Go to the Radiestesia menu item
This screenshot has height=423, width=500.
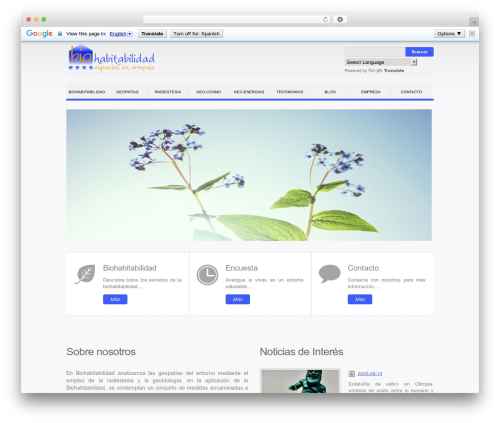pos(168,92)
